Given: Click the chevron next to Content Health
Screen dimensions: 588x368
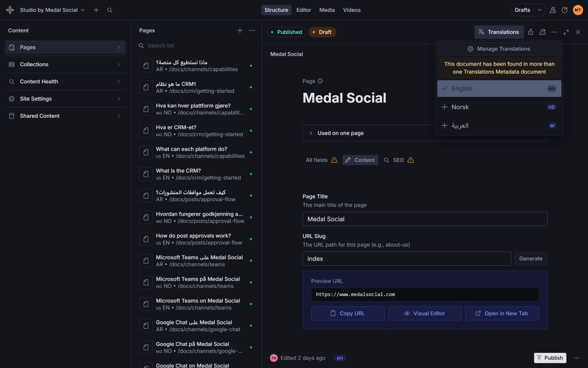Looking at the screenshot, I should pos(119,81).
